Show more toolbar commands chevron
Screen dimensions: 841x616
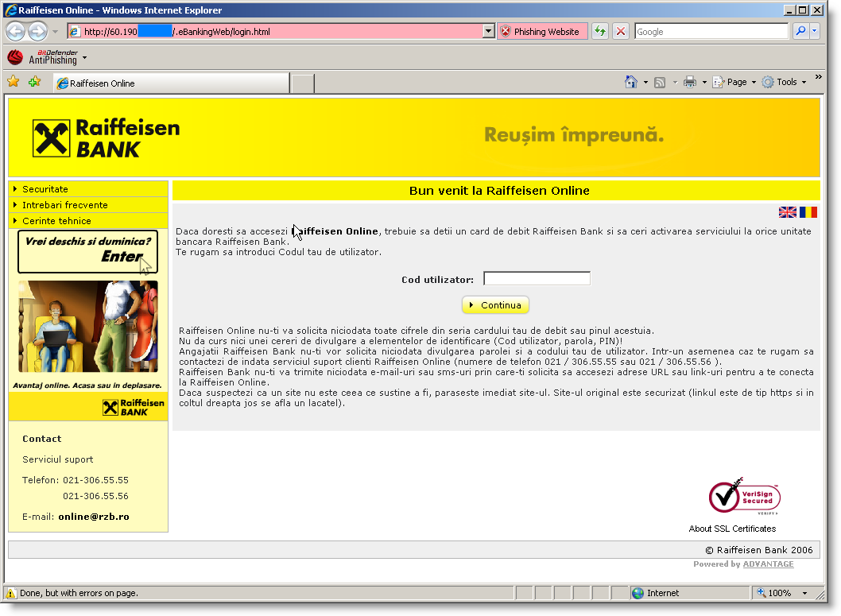819,77
